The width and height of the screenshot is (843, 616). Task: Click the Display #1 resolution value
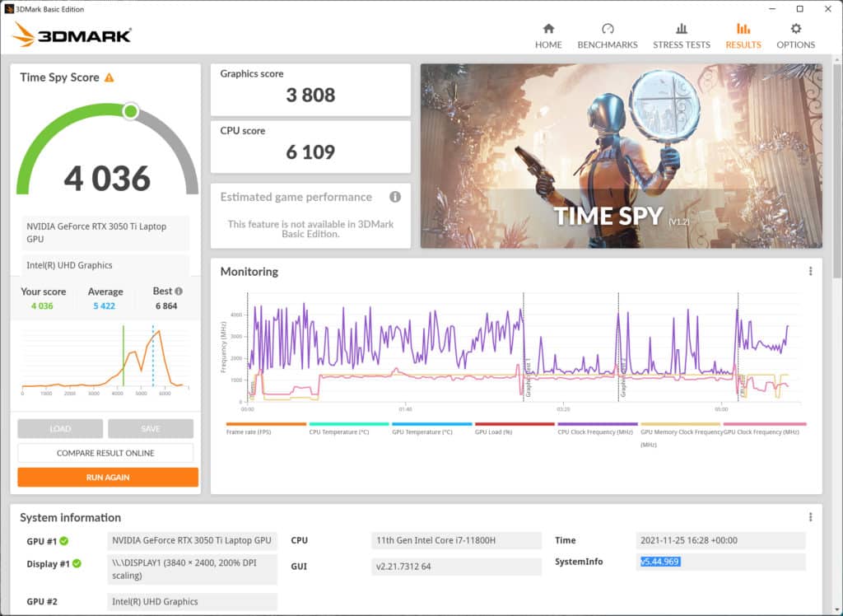[192, 569]
